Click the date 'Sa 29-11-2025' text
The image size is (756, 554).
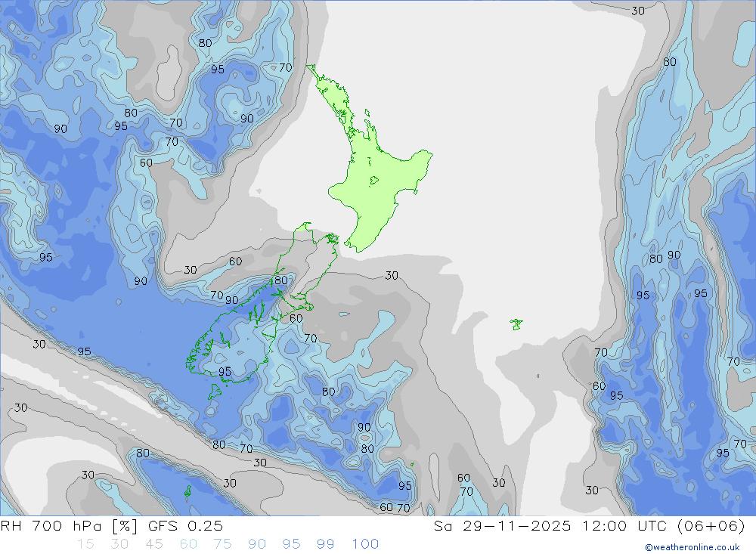point(503,525)
